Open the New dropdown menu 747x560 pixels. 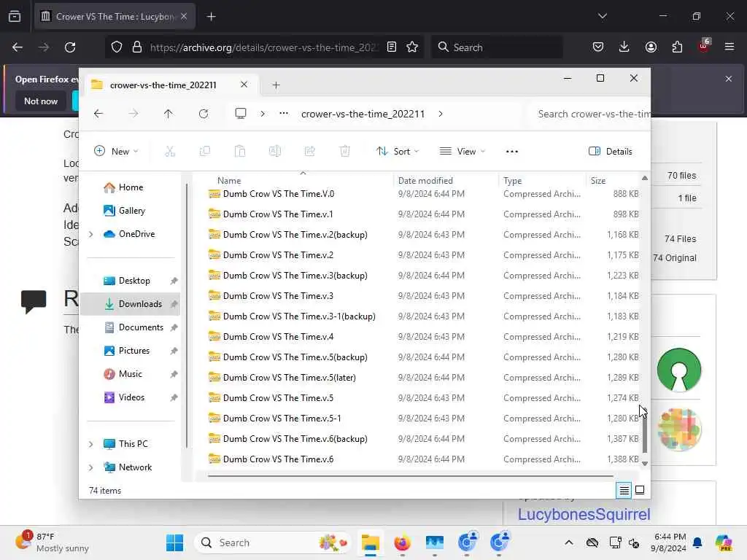pyautogui.click(x=116, y=152)
